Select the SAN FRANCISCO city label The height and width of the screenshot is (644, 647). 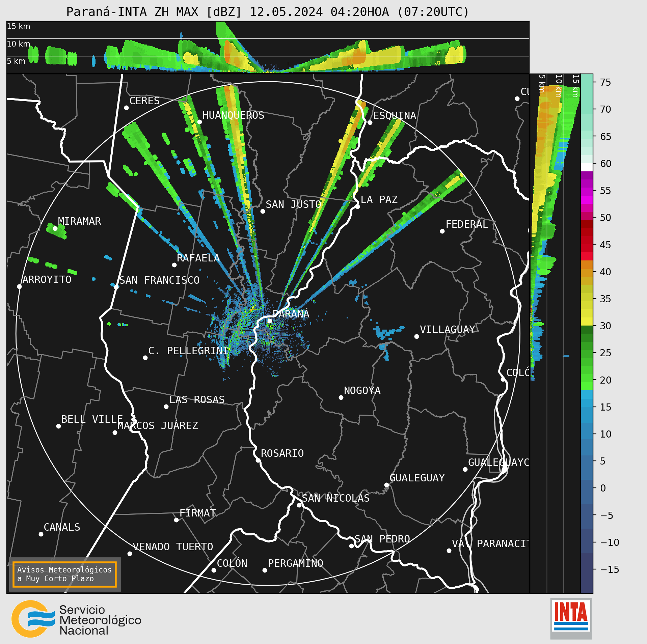pyautogui.click(x=159, y=280)
